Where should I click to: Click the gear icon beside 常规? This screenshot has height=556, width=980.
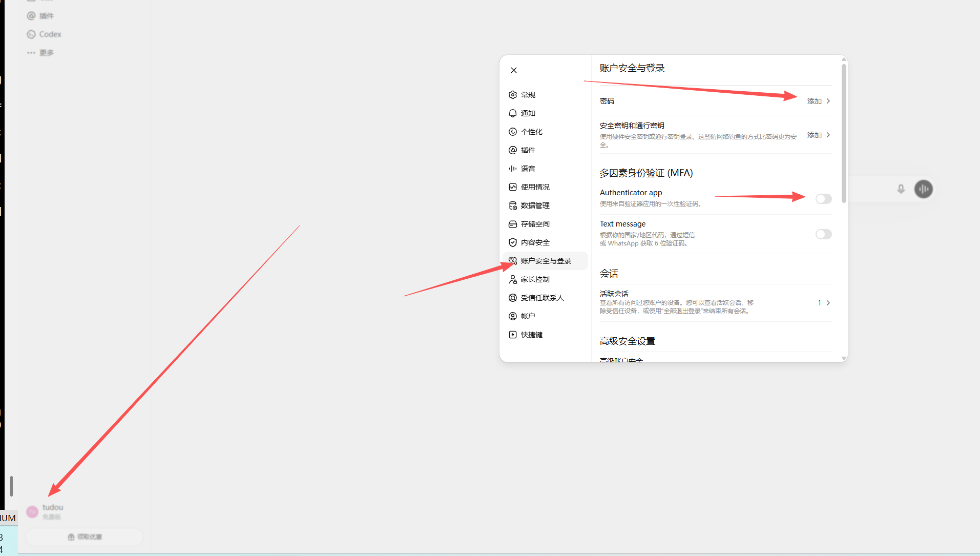(x=513, y=95)
